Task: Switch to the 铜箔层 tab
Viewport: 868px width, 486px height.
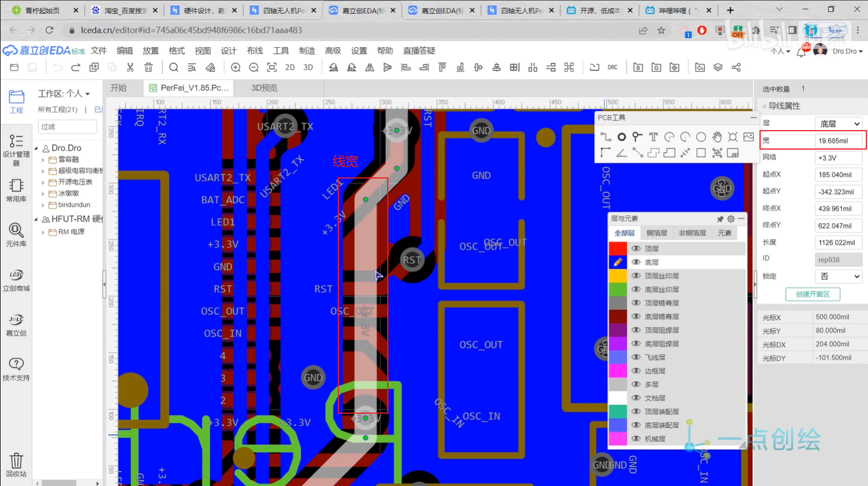Action: point(657,233)
